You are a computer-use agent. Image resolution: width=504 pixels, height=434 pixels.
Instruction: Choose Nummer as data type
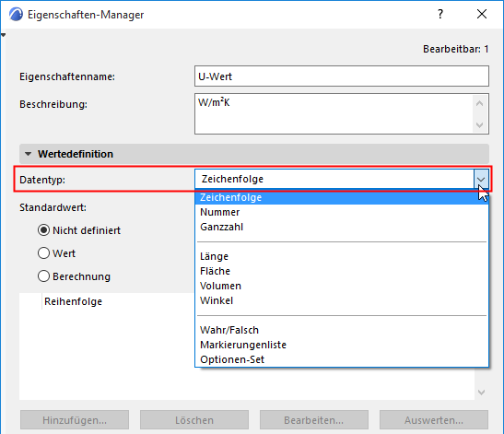point(342,212)
